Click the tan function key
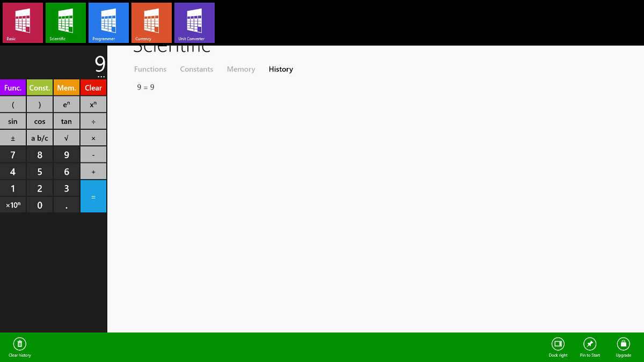Viewport: 644px width, 362px height. click(67, 121)
